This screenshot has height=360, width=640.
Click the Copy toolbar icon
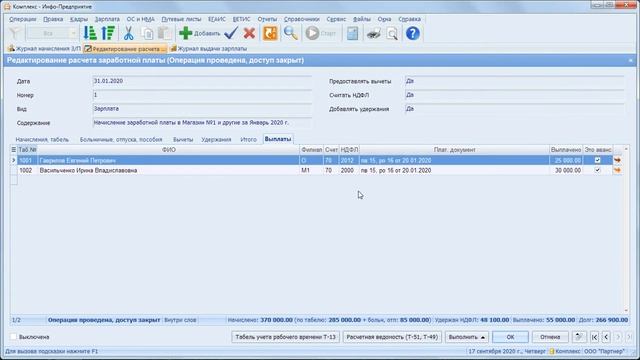(147, 33)
